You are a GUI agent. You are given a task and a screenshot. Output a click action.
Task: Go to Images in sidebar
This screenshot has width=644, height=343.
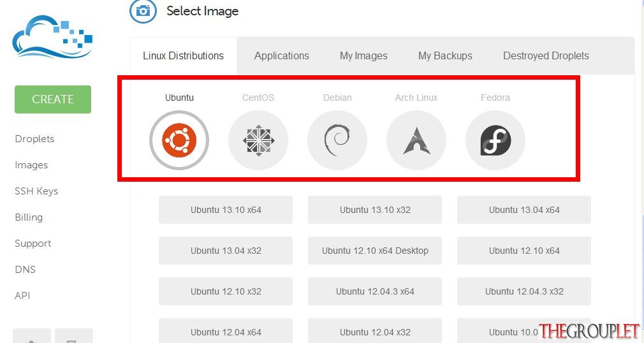click(31, 165)
